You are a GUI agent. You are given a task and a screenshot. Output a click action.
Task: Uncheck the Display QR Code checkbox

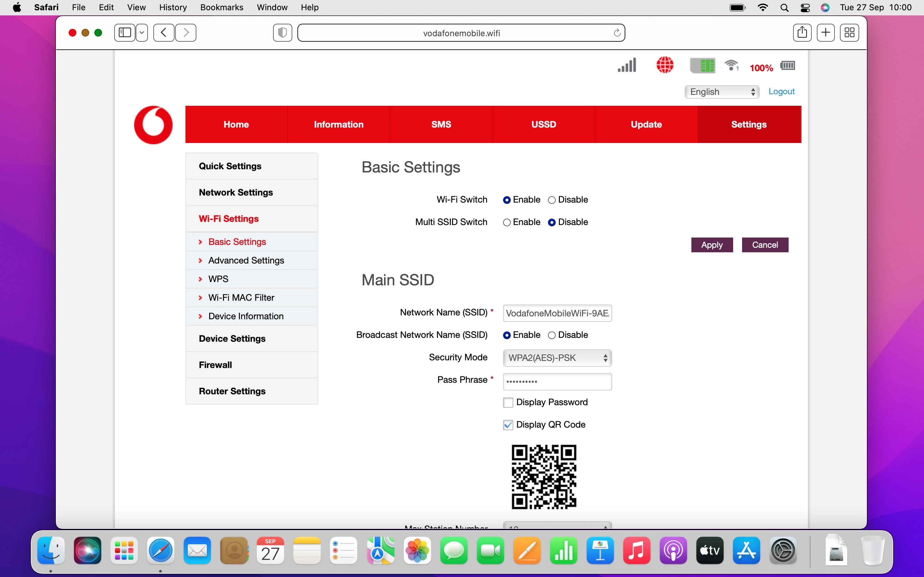(508, 425)
